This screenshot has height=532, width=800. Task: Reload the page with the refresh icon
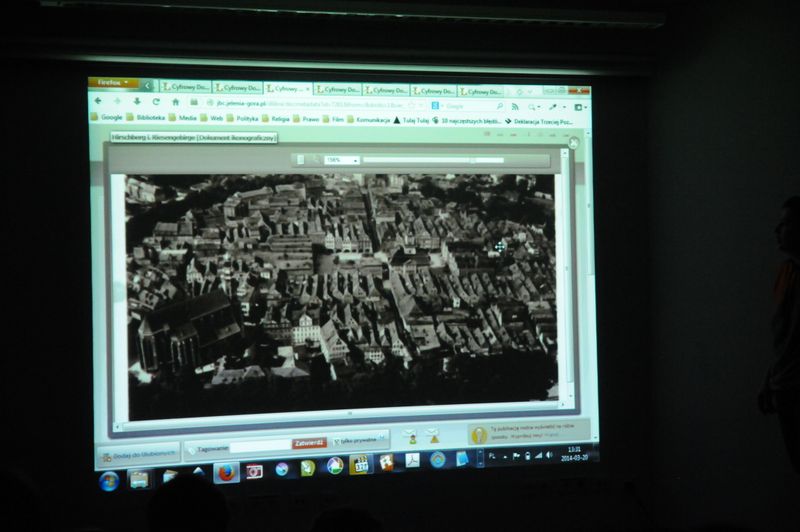pyautogui.click(x=155, y=102)
